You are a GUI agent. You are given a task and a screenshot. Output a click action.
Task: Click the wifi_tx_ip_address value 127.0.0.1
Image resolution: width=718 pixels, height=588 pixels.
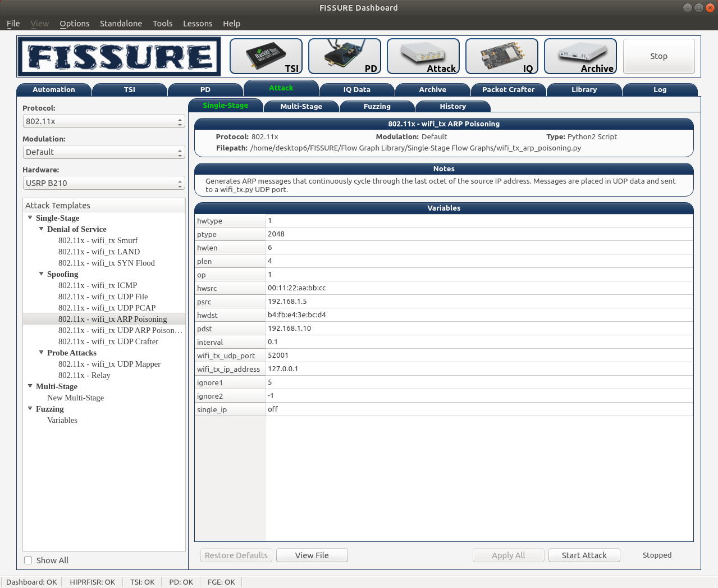point(479,369)
